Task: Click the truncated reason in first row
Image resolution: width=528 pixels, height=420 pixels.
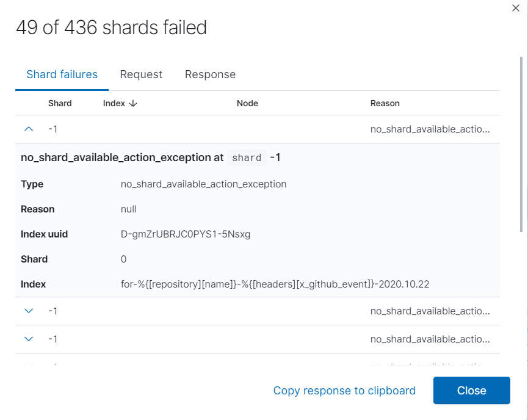Action: tap(430, 129)
